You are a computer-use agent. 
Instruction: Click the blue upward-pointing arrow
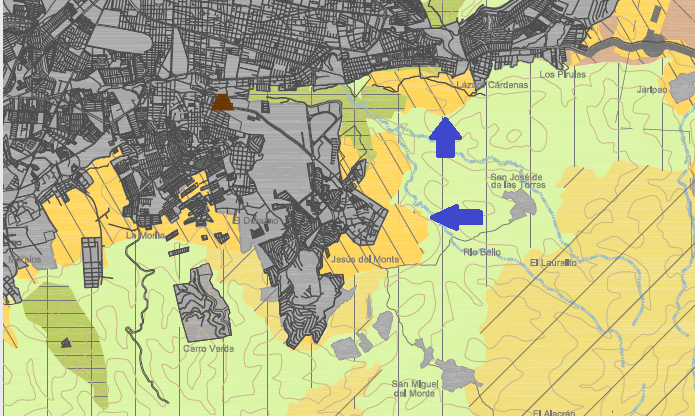pyautogui.click(x=445, y=137)
